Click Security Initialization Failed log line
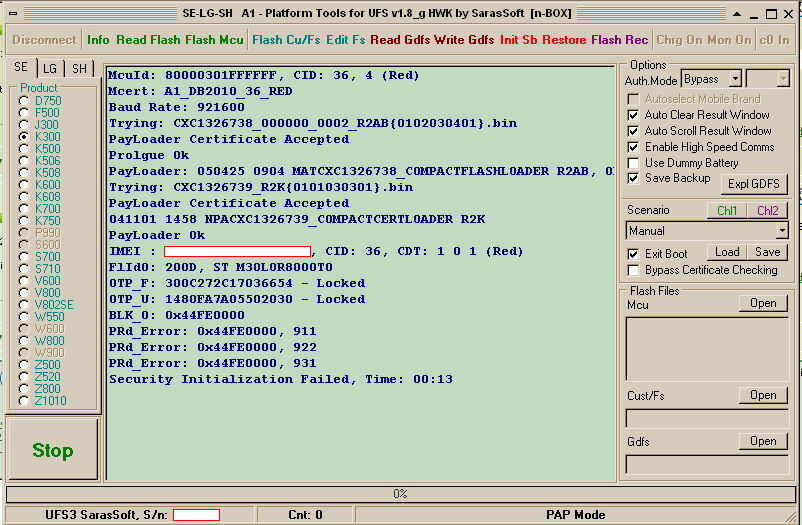 [x=281, y=379]
